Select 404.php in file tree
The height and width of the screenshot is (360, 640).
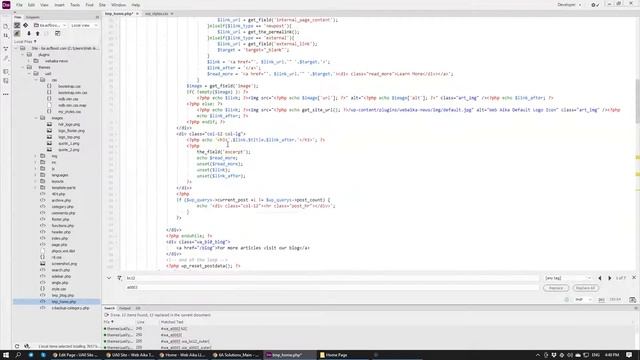pyautogui.click(x=58, y=194)
